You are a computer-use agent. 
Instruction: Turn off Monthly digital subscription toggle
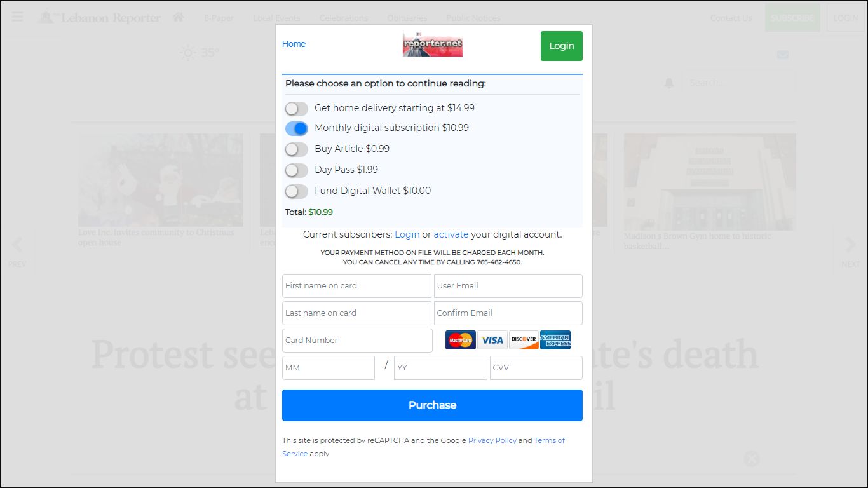296,128
